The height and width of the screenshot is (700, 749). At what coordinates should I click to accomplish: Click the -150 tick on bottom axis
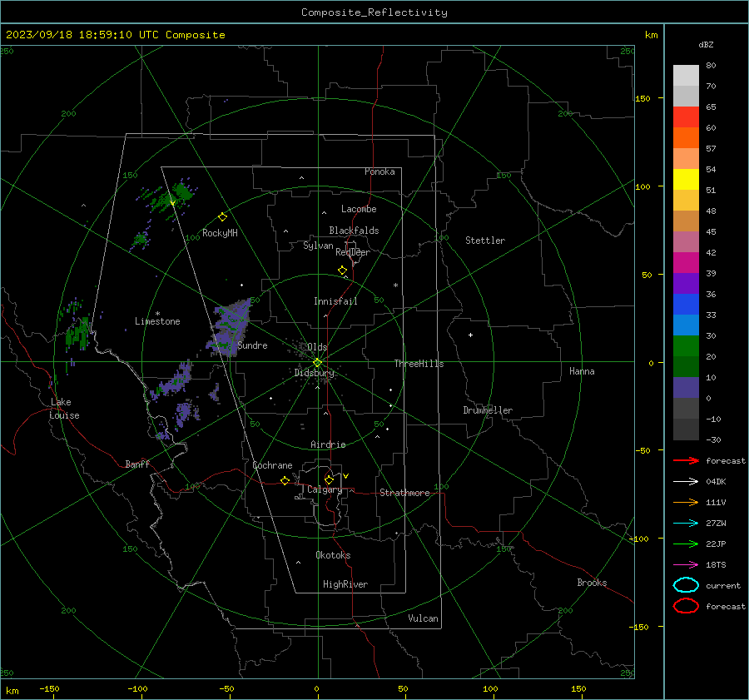[49, 688]
